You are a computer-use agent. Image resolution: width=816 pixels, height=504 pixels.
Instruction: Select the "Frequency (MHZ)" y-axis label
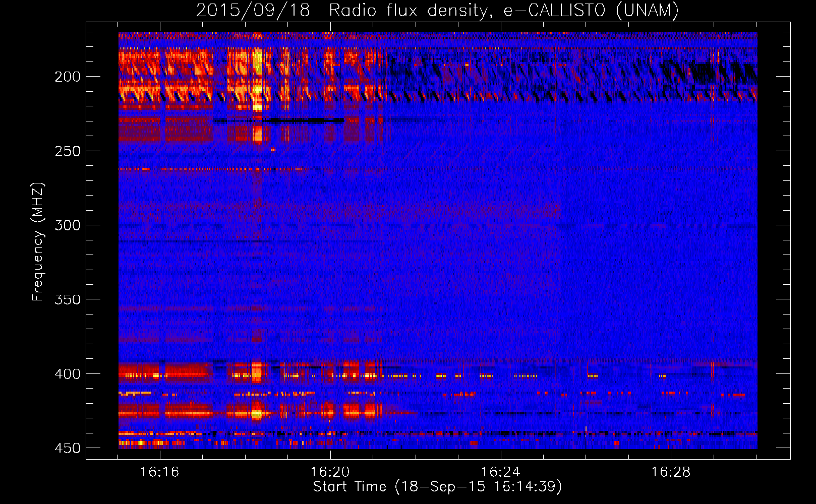[38, 242]
